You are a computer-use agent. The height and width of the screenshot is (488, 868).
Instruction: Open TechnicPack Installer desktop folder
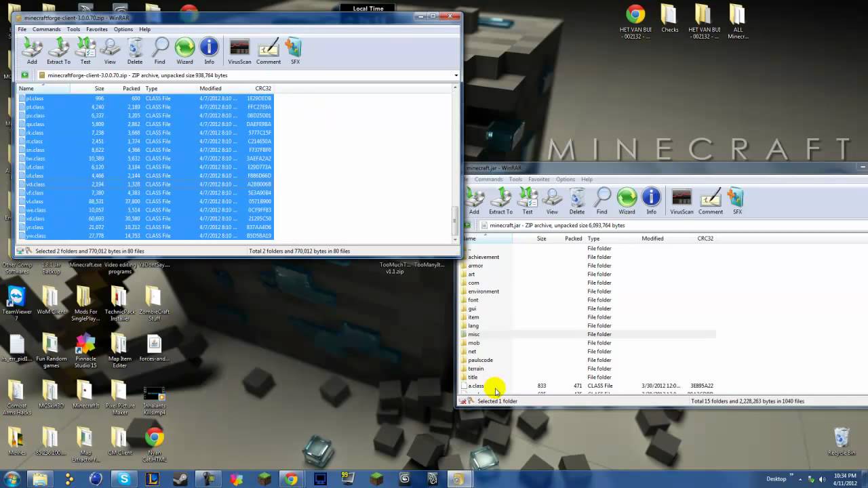pos(119,304)
